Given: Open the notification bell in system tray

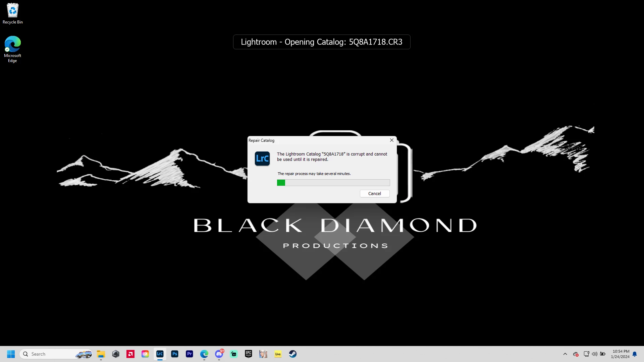Looking at the screenshot, I should 634,354.
